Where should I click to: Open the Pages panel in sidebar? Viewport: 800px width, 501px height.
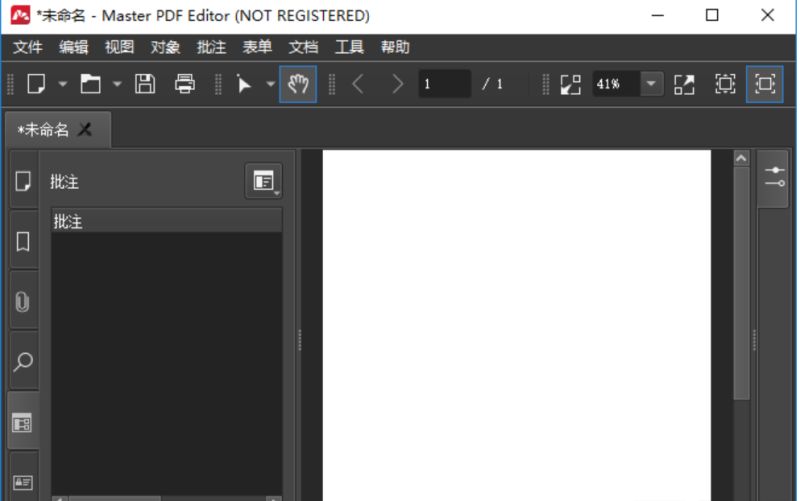pos(23,181)
